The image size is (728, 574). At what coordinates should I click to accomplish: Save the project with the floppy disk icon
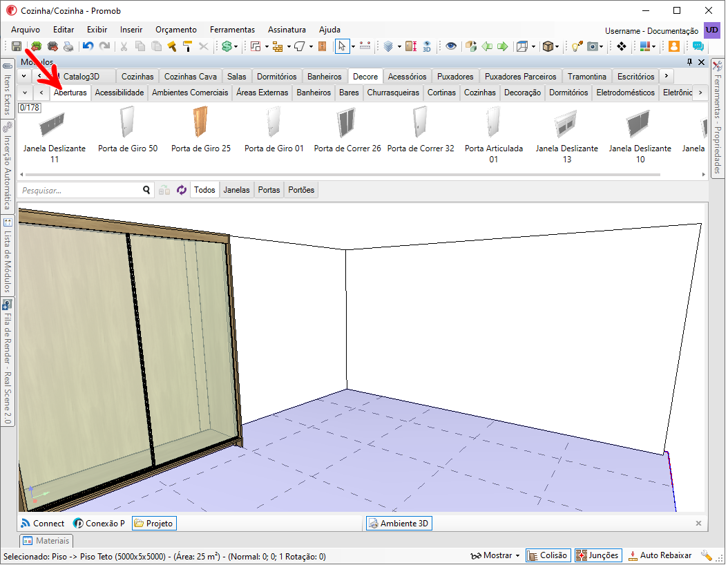[17, 46]
